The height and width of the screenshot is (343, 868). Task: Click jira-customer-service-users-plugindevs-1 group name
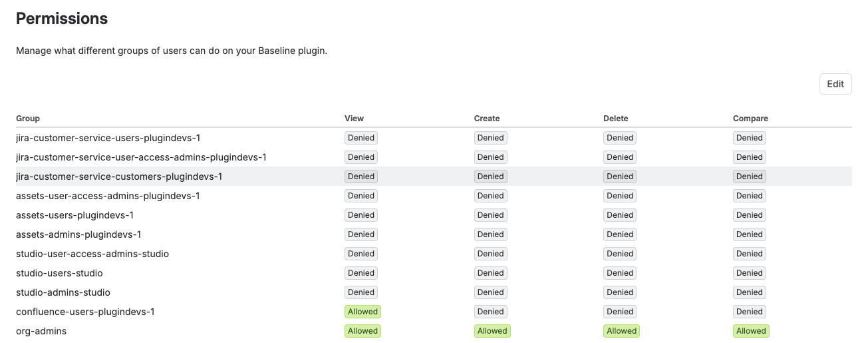tap(108, 138)
